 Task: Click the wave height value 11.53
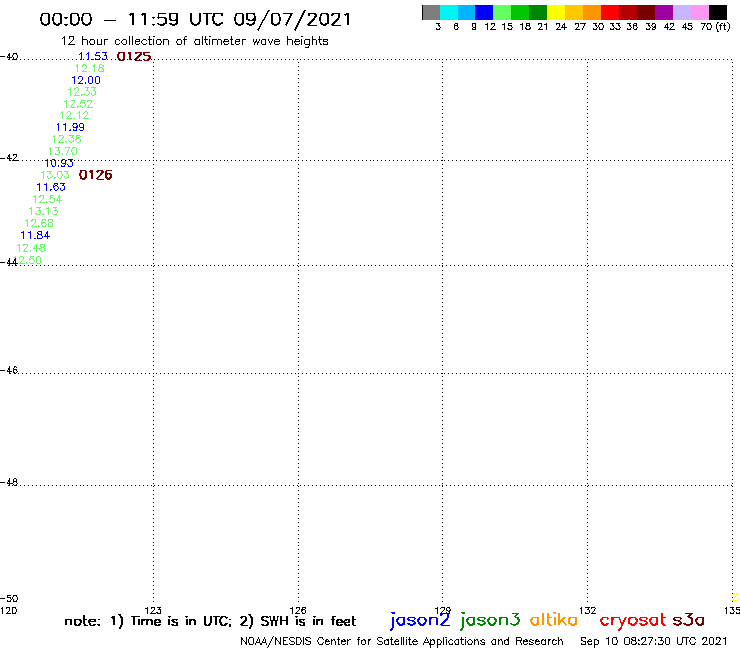[x=93, y=56]
